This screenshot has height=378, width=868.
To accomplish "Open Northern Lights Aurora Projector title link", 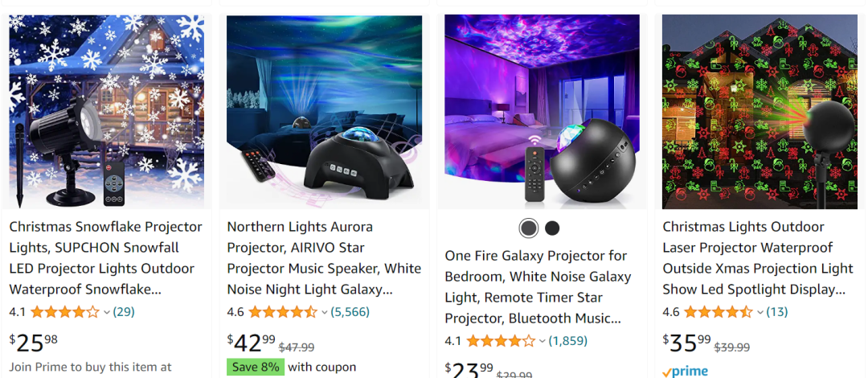I will [x=323, y=257].
